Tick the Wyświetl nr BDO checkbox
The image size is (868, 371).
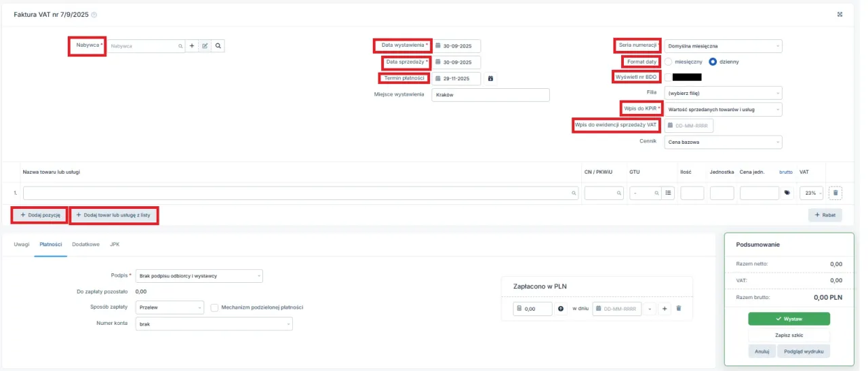[668, 77]
